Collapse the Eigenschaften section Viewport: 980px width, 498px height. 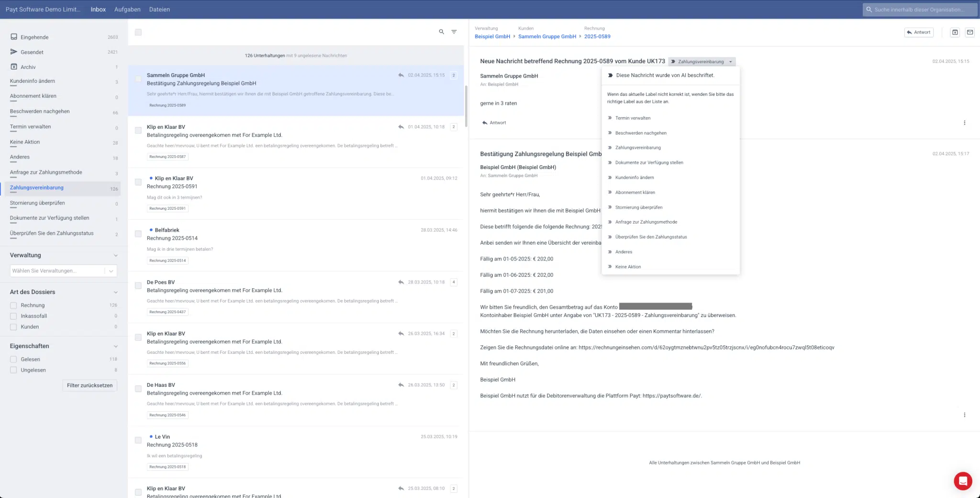point(115,346)
